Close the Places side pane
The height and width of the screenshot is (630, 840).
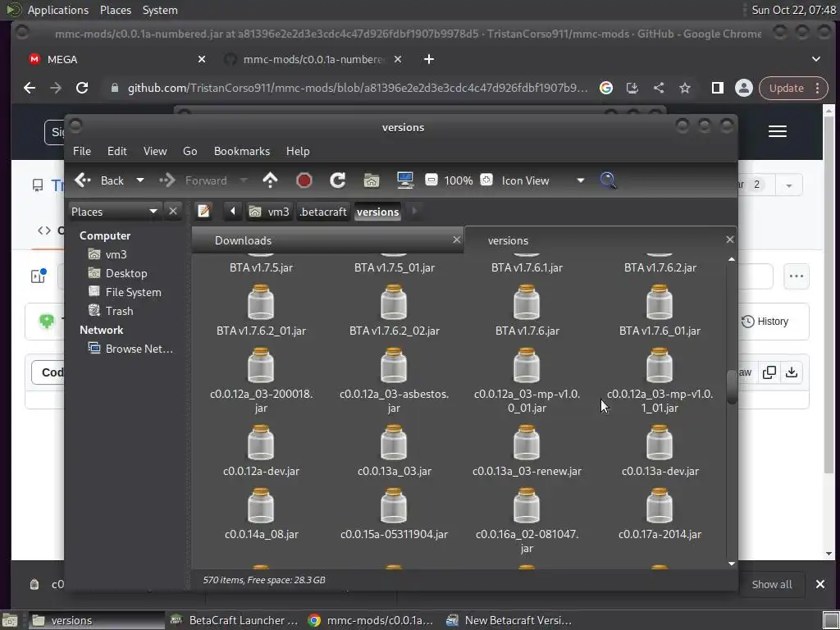coord(173,212)
